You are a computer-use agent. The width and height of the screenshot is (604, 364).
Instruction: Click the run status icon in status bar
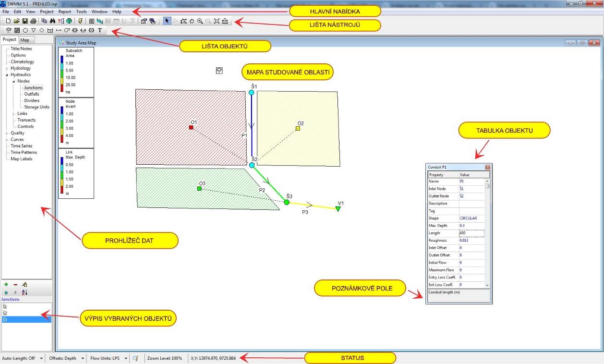[135, 358]
